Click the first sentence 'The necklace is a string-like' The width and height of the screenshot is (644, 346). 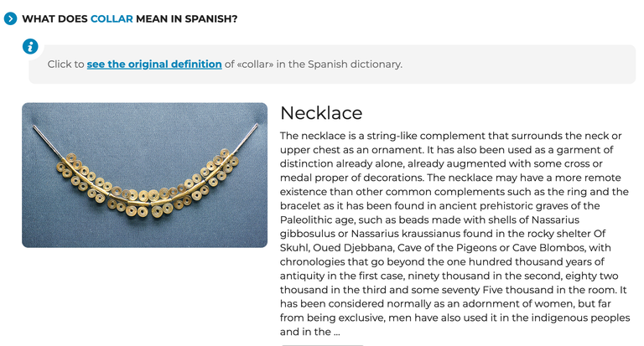coord(349,136)
